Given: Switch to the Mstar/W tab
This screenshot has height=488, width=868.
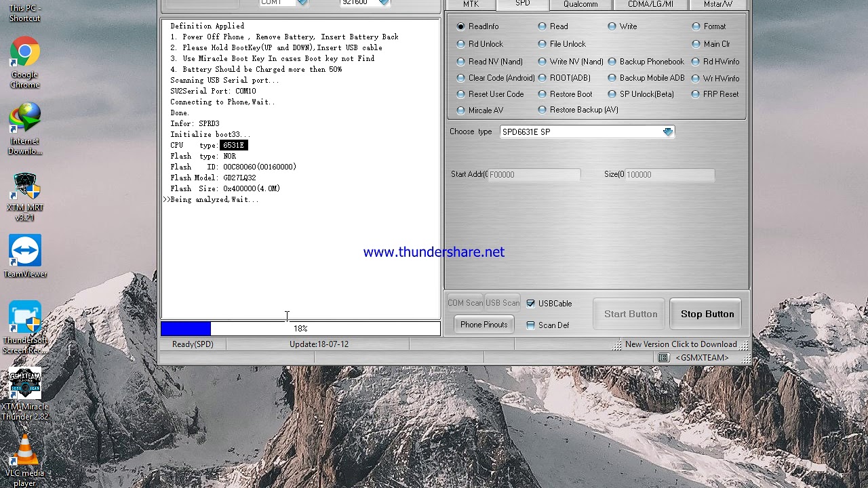Looking at the screenshot, I should pyautogui.click(x=717, y=4).
